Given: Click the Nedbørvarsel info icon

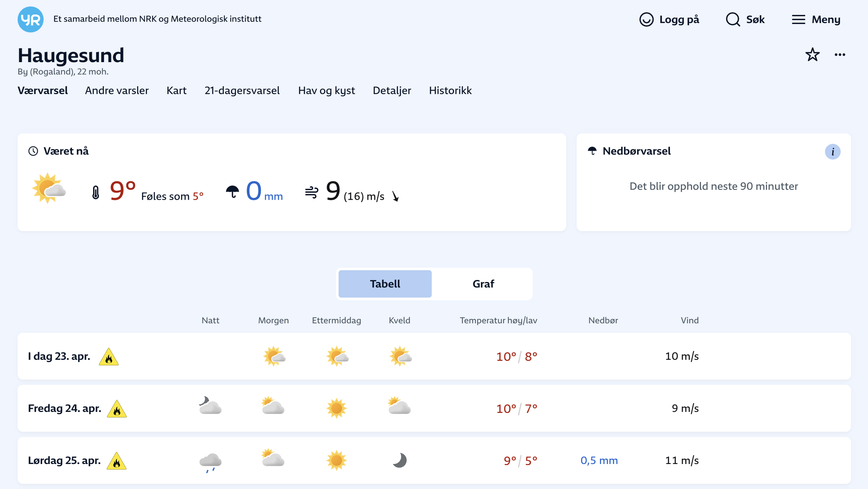Looking at the screenshot, I should pos(832,152).
